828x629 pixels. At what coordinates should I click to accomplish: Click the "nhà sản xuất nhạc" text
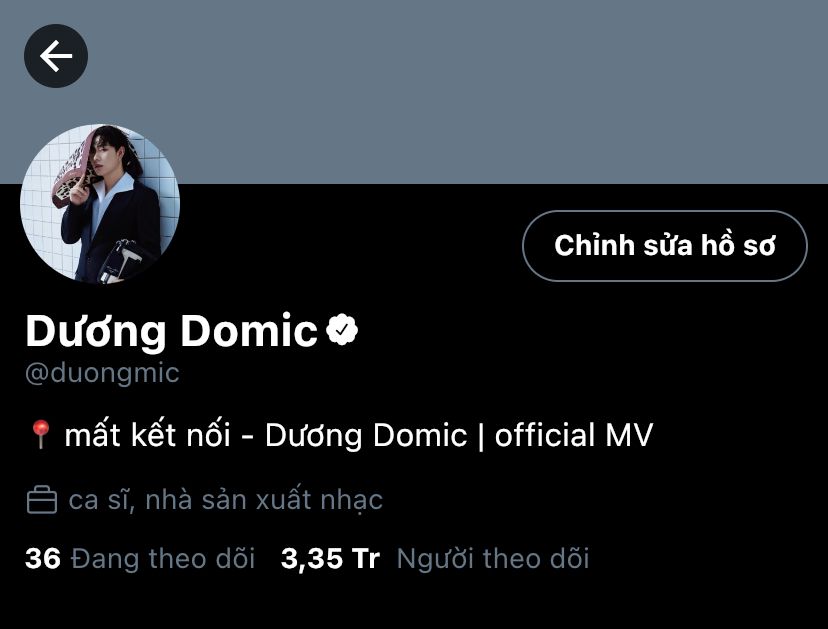click(x=264, y=499)
